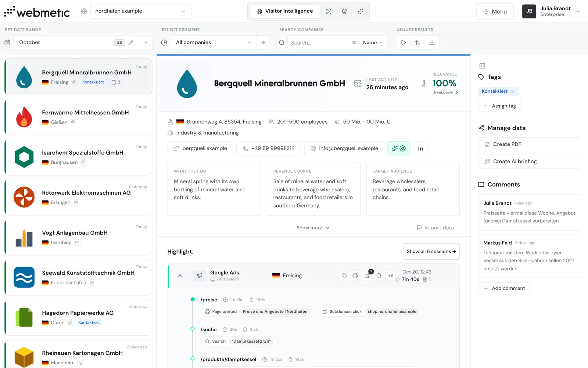This screenshot has height=368, width=588.
Task: Click the play icon in Adjust Results
Action: [x=404, y=43]
